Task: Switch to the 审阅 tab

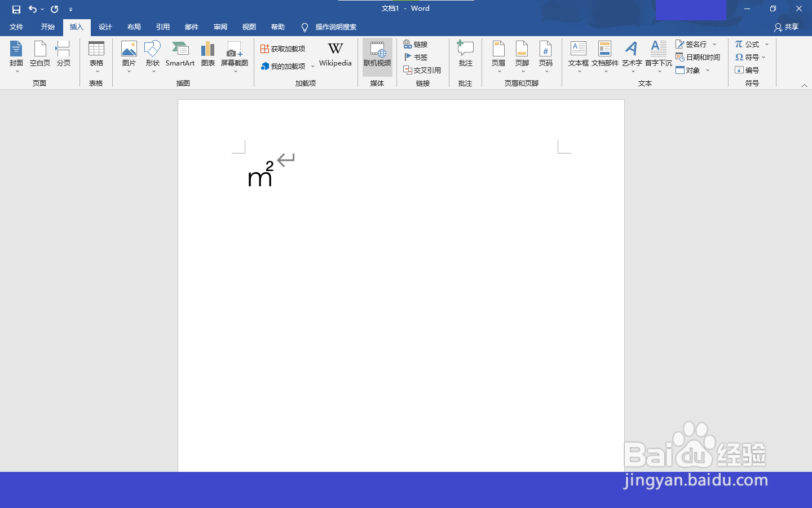Action: pyautogui.click(x=220, y=27)
